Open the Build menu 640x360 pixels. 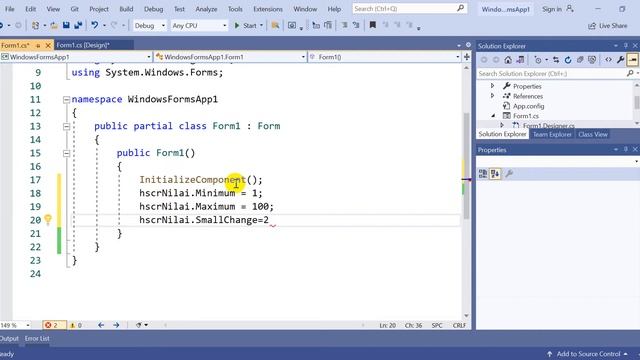click(126, 9)
